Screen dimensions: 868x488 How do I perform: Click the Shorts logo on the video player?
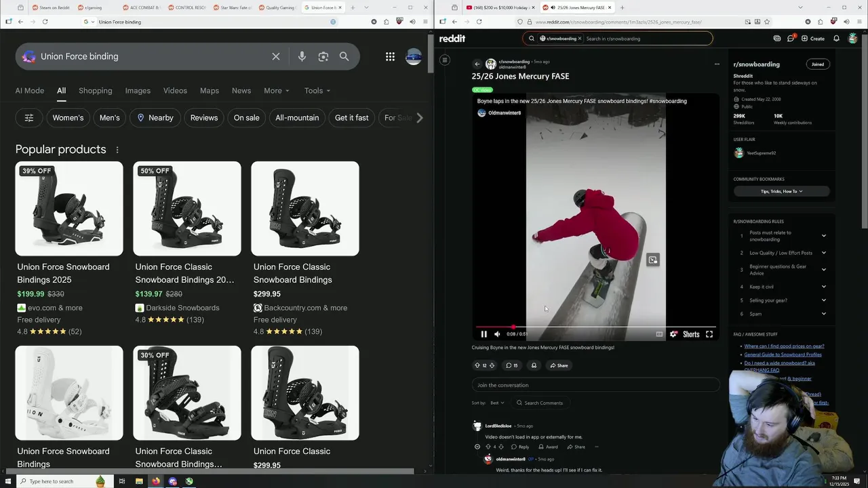(x=691, y=334)
